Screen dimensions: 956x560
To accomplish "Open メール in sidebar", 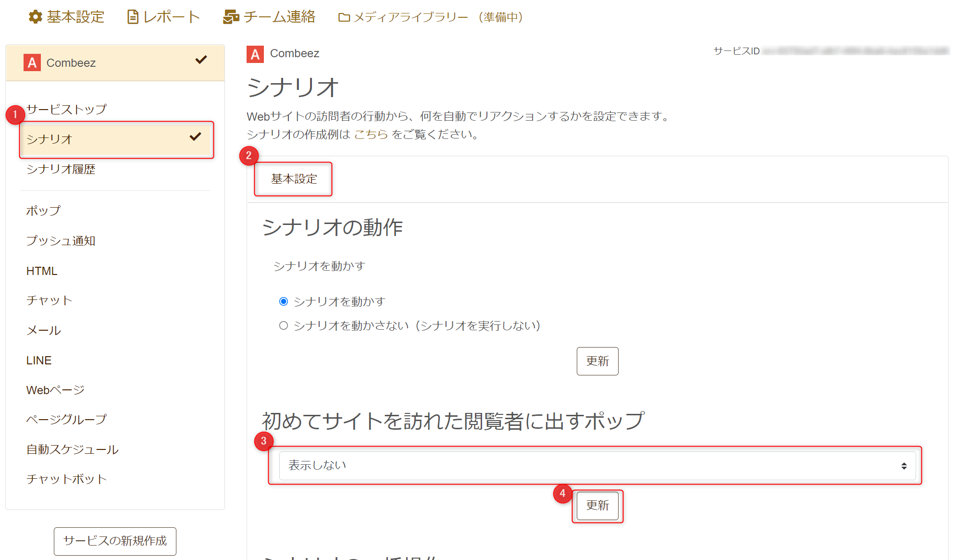I will [x=44, y=330].
